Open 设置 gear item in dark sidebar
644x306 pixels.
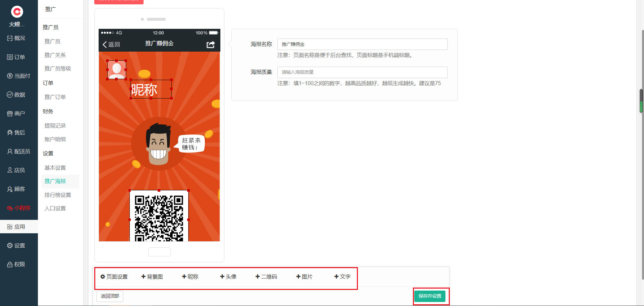(16, 245)
